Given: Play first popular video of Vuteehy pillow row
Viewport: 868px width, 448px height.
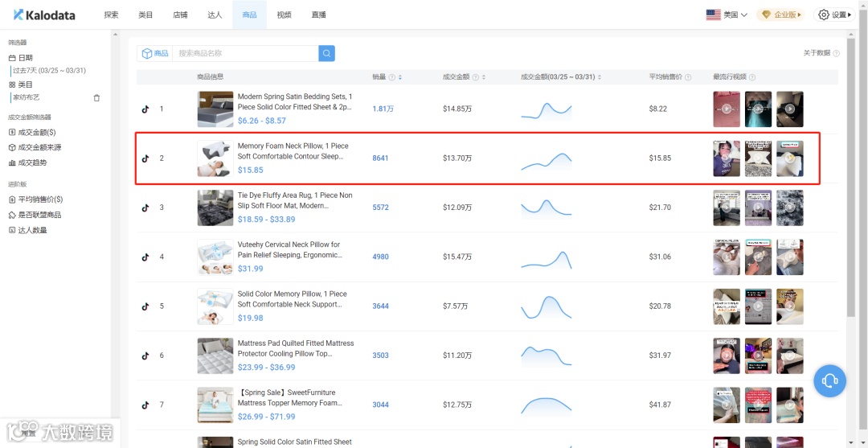Looking at the screenshot, I should click(x=727, y=257).
